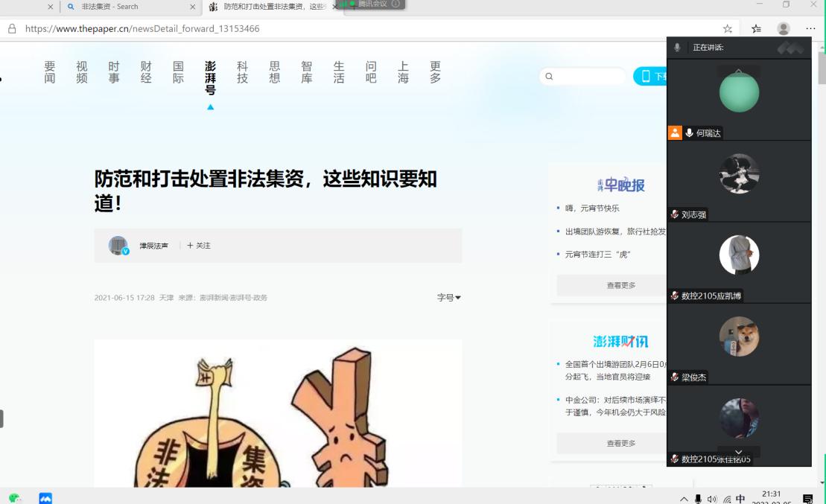Open the browser profile avatar
This screenshot has height=504, width=826.
784,28
